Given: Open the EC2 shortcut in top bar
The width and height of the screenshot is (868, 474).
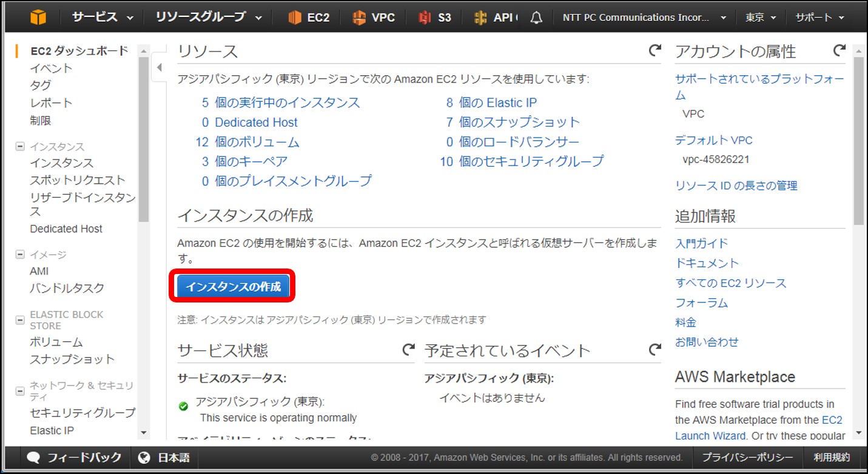Looking at the screenshot, I should [309, 18].
